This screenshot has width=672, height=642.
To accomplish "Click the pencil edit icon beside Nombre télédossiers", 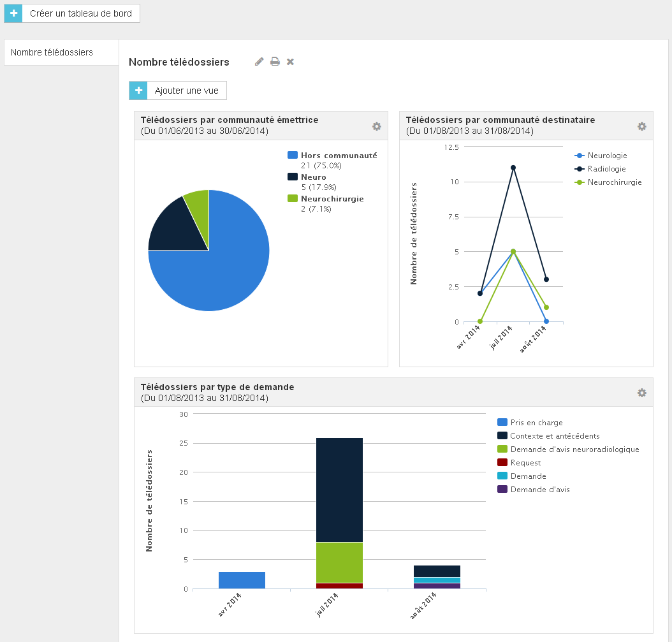I will [x=259, y=62].
